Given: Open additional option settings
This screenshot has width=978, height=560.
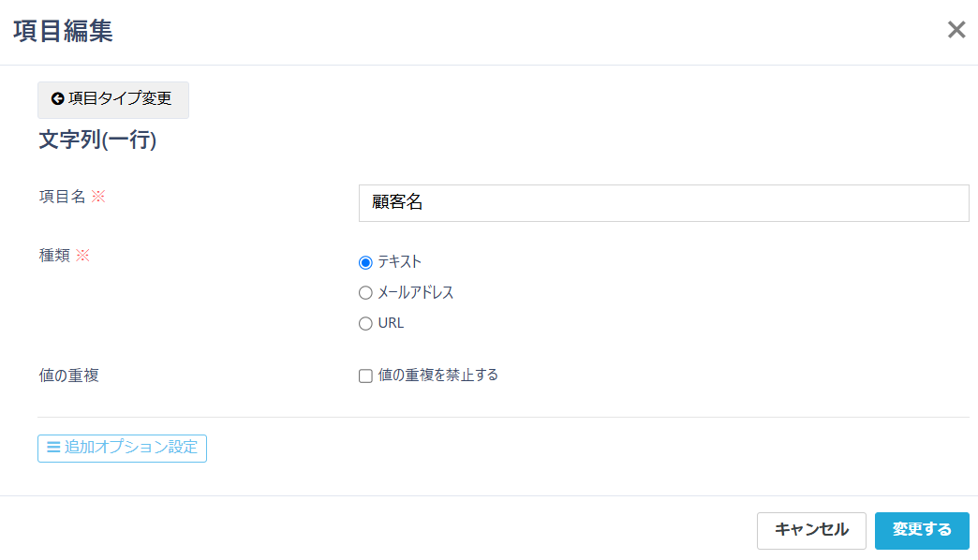Looking at the screenshot, I should pyautogui.click(x=122, y=449).
